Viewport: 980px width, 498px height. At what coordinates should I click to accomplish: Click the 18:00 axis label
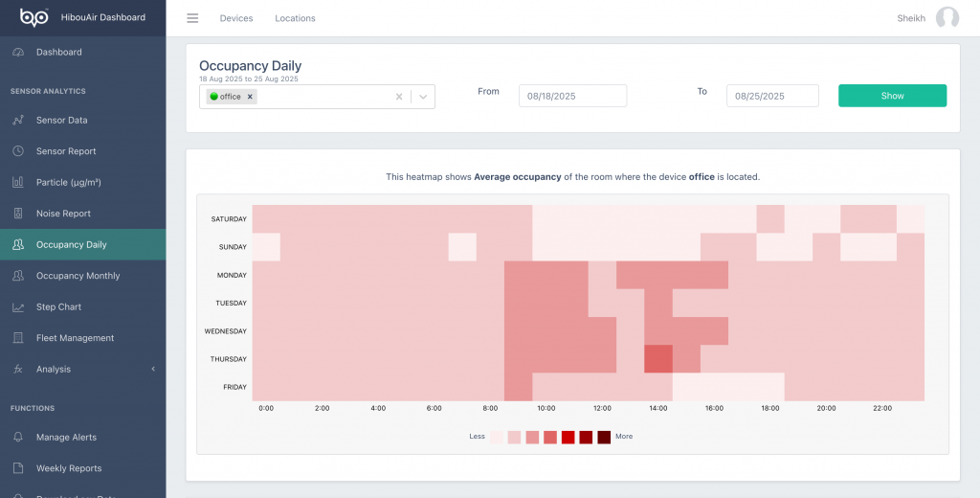click(770, 409)
